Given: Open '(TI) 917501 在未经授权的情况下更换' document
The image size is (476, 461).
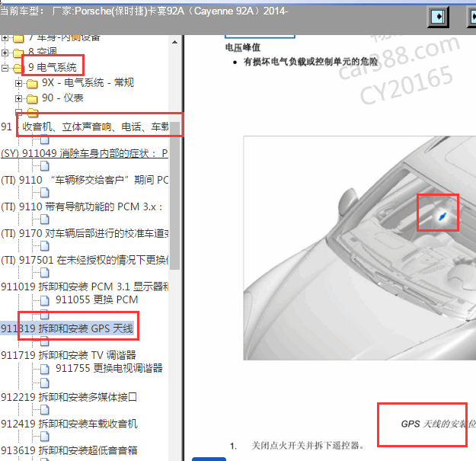Looking at the screenshot, I should [85, 260].
